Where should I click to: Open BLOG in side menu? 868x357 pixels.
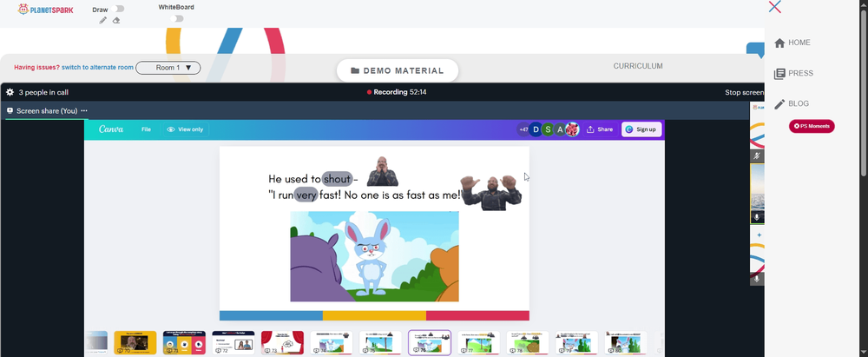tap(799, 103)
